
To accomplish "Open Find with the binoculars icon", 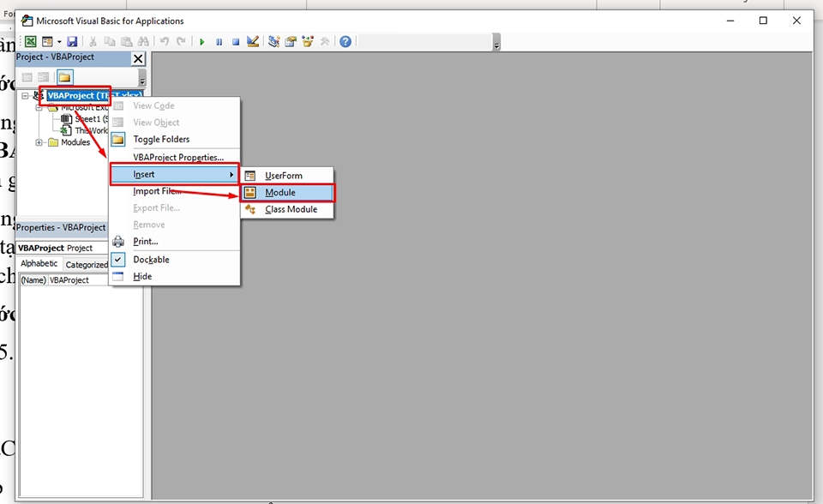I will click(x=143, y=41).
